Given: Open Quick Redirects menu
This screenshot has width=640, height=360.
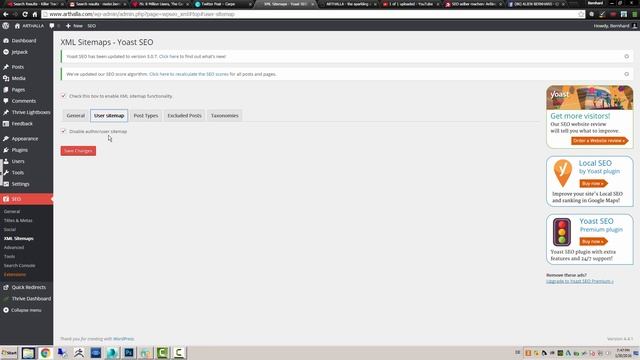Looking at the screenshot, I should pos(28,287).
